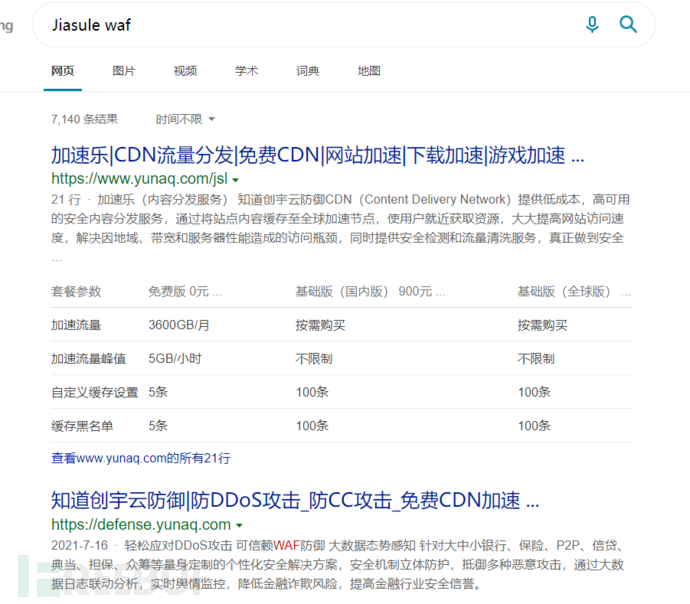Click the table header 免费版 0元
The width and height of the screenshot is (690, 604).
click(x=184, y=291)
